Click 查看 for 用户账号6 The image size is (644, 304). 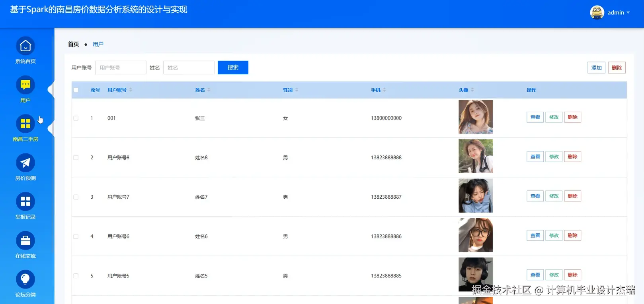535,235
